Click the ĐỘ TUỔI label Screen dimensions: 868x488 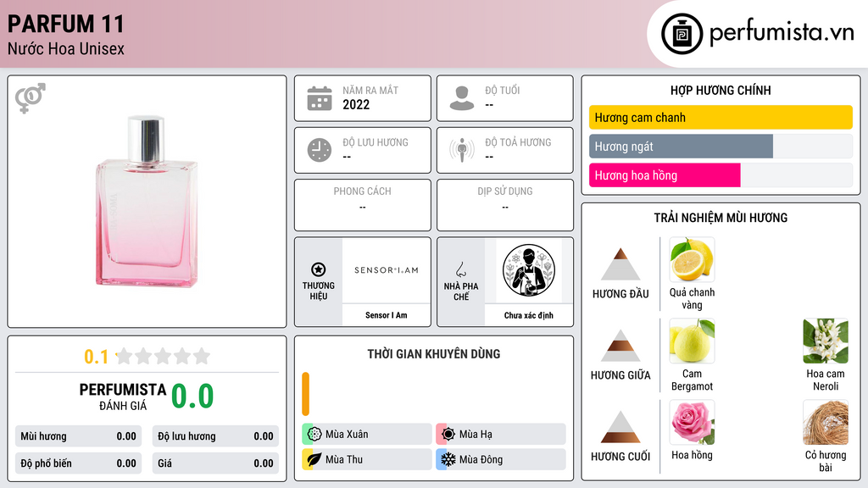[503, 90]
